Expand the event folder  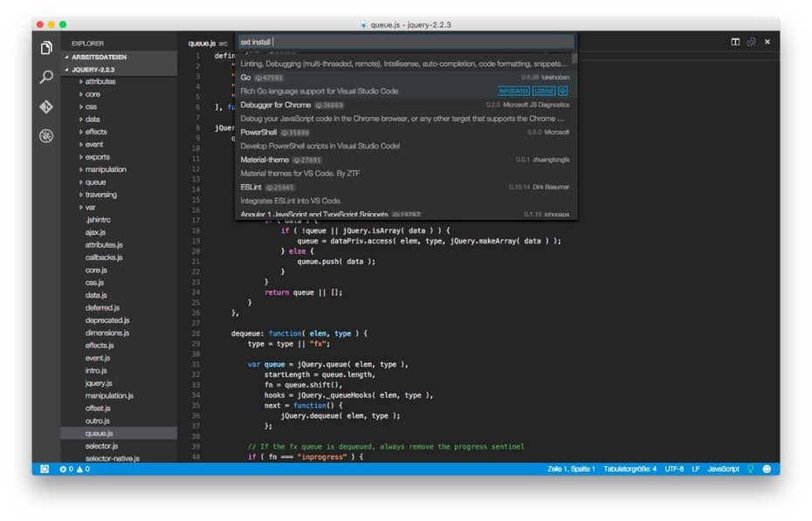[x=119, y=144]
